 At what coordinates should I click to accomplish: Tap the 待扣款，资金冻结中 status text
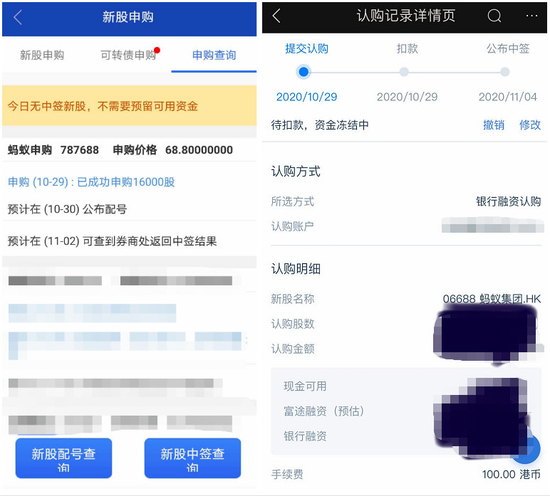(320, 125)
